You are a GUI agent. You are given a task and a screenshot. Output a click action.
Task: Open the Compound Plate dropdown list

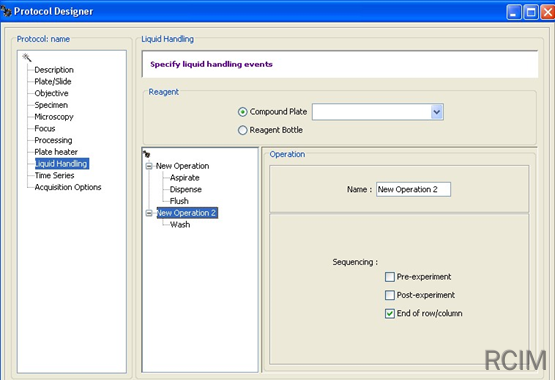437,112
